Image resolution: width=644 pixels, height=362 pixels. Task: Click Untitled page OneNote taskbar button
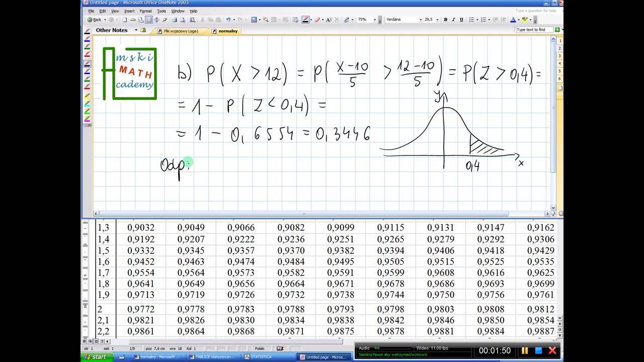[x=323, y=357]
